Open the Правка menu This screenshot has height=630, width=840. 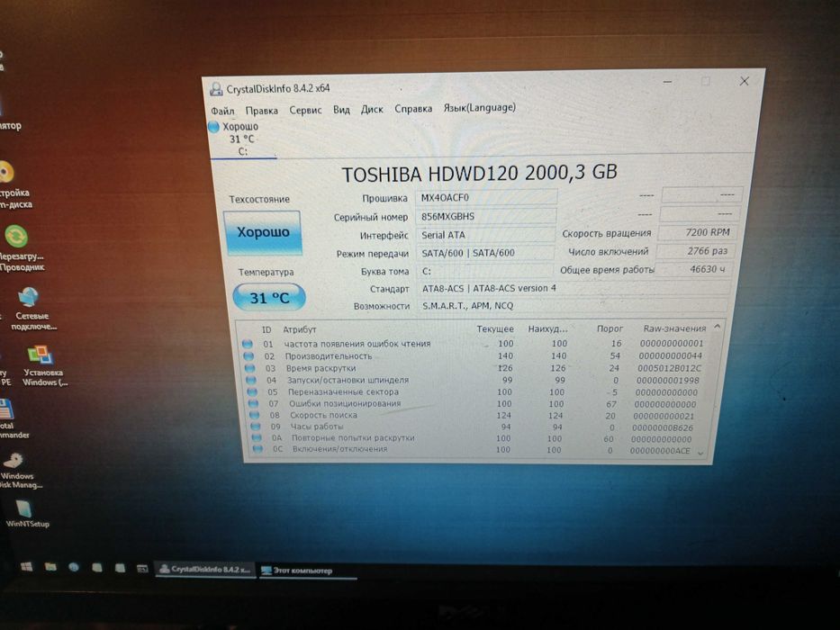pos(261,111)
